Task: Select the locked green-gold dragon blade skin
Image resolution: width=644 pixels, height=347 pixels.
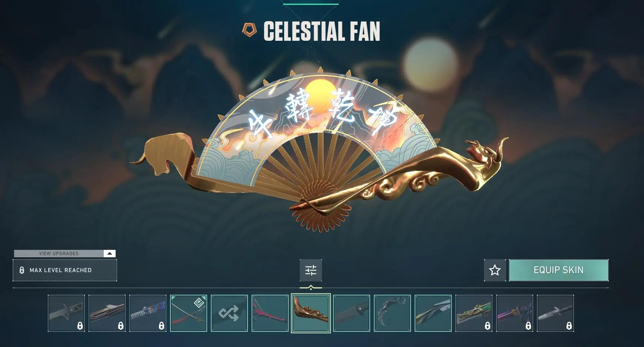Action: tap(474, 313)
